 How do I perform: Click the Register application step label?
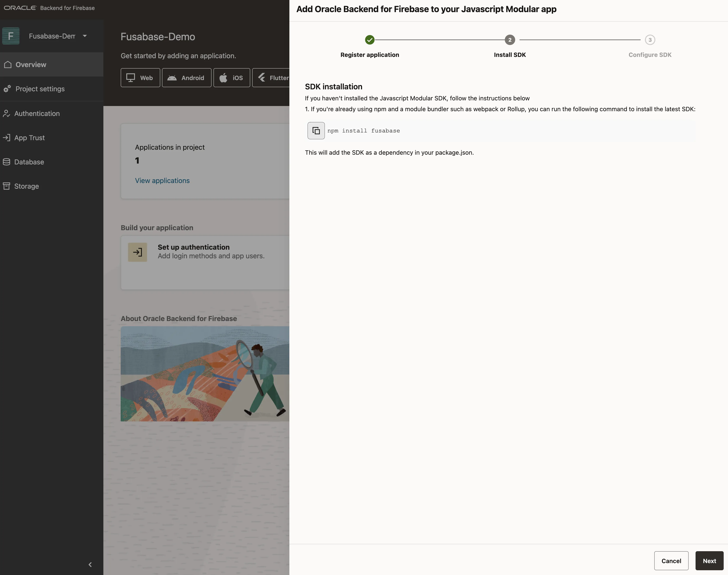click(370, 55)
